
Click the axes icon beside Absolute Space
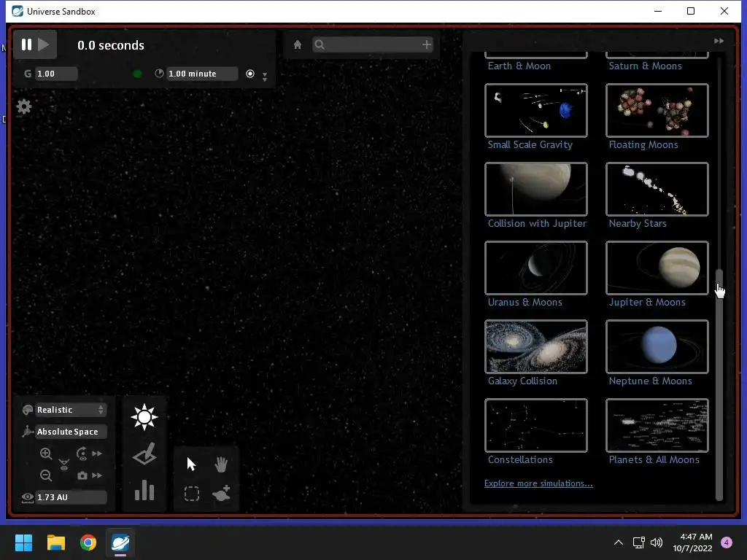point(28,432)
